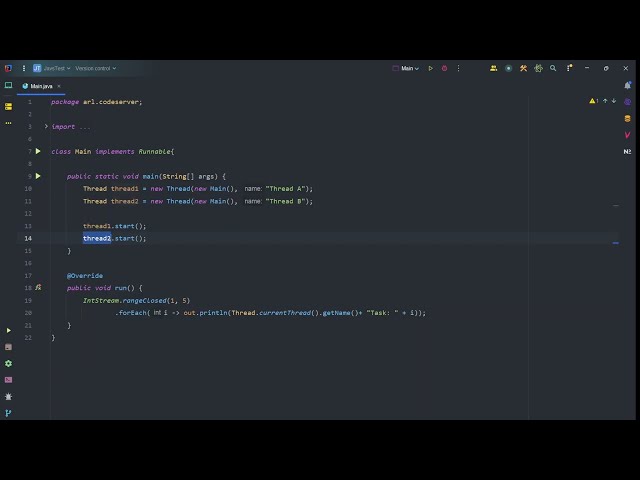Click the teal circular toolbar icon
640x480 pixels.
[508, 68]
